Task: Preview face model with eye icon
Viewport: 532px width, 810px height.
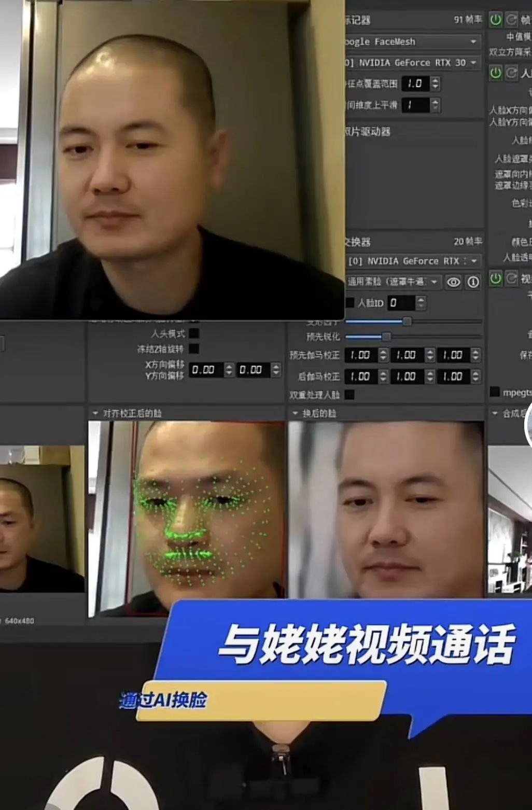Action: pyautogui.click(x=454, y=282)
